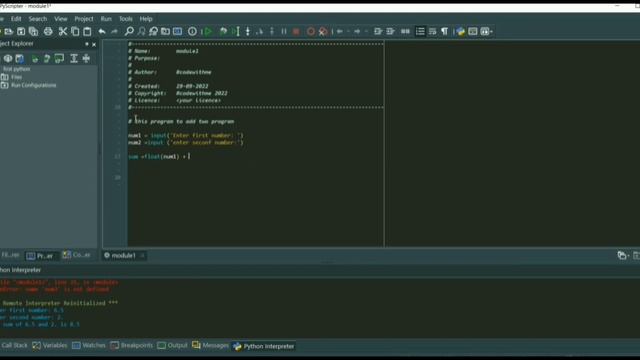The height and width of the screenshot is (360, 640).
Task: Switch to the File Explorer bottom tab
Action: click(10, 255)
